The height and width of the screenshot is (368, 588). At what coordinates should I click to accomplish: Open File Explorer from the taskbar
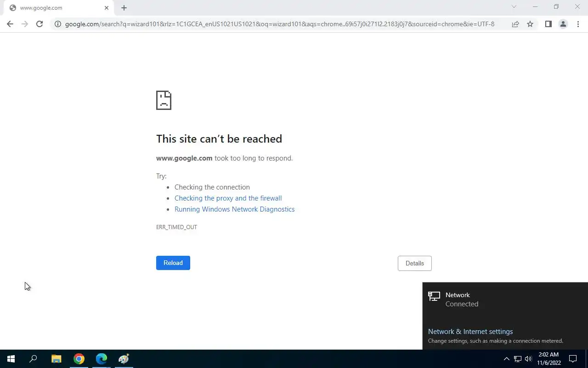pos(56,359)
